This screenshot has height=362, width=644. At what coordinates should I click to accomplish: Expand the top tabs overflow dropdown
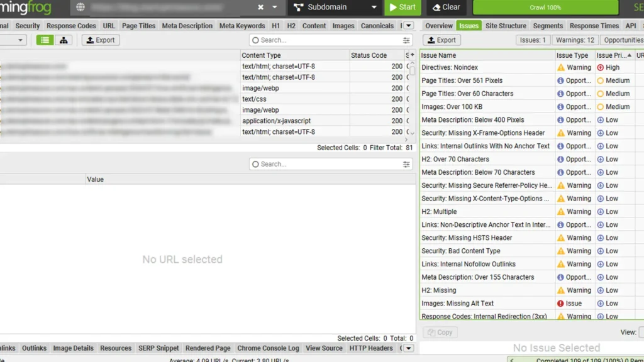pyautogui.click(x=408, y=26)
